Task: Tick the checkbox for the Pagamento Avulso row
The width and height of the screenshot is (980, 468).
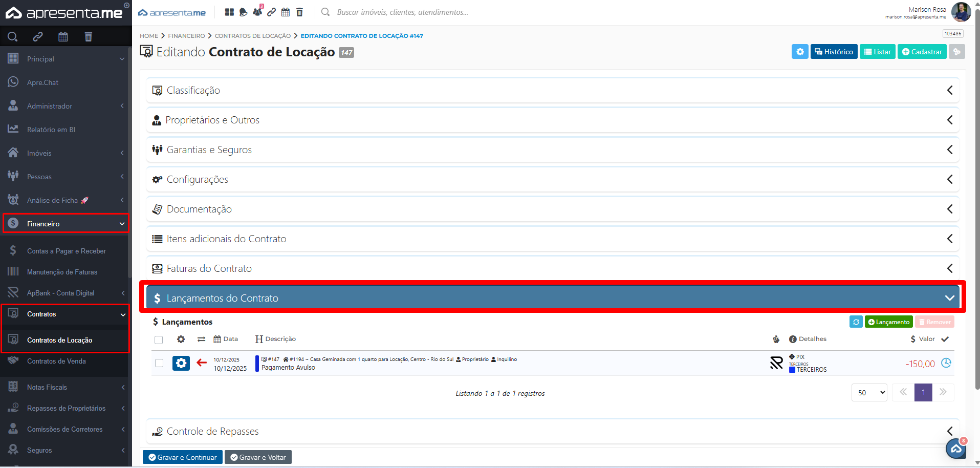Action: pos(159,363)
